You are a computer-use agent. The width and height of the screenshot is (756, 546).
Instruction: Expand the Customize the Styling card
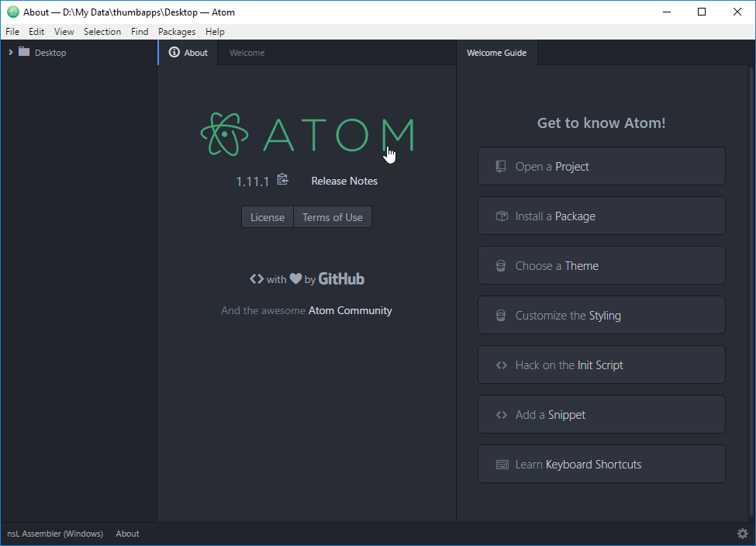(601, 315)
